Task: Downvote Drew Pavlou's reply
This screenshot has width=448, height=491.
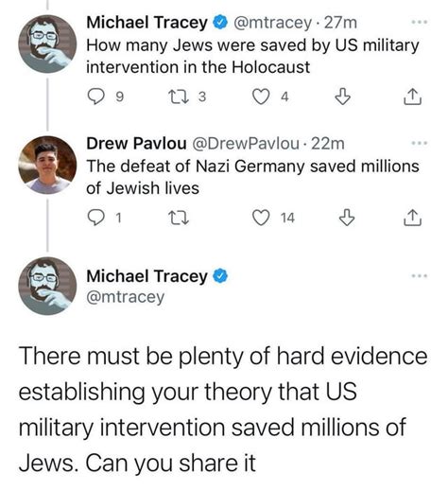Action: tap(347, 218)
